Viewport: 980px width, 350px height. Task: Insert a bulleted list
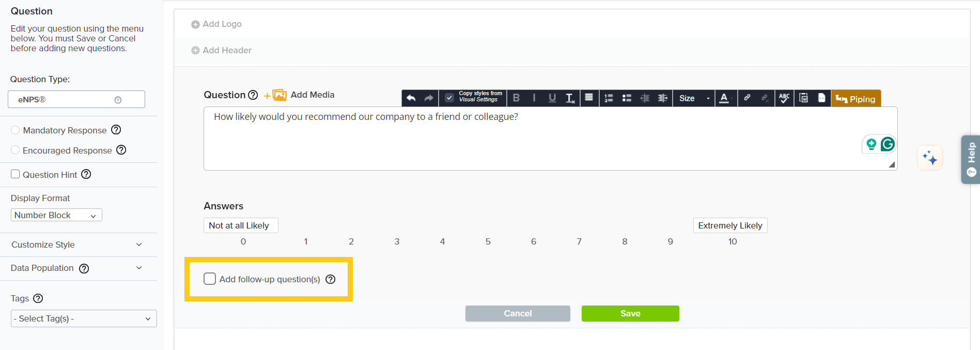click(627, 98)
